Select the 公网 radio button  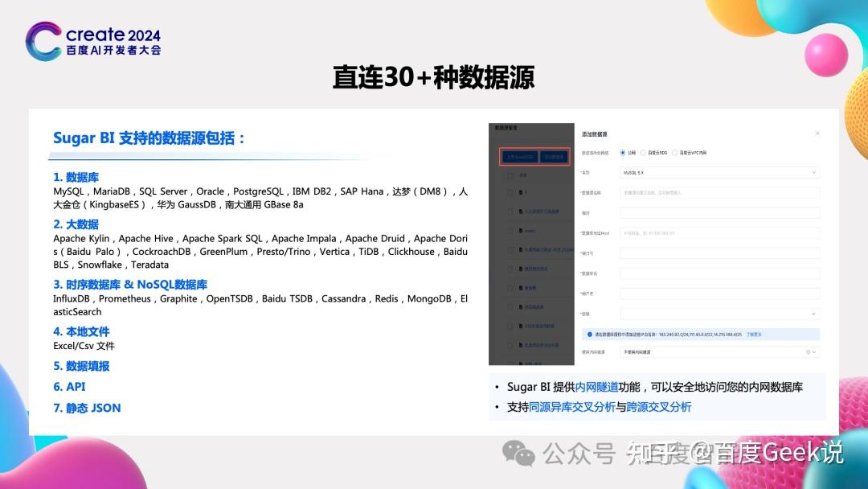pyautogui.click(x=620, y=150)
